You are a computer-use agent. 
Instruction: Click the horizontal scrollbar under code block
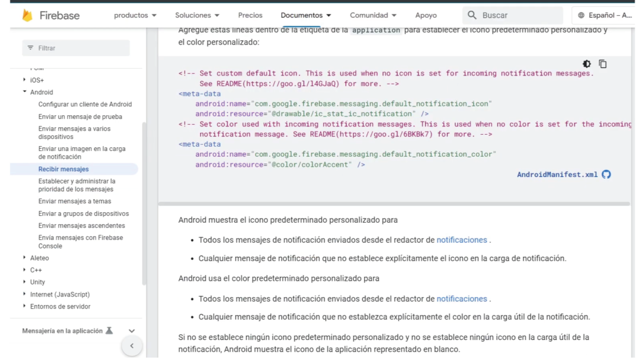tap(394, 204)
